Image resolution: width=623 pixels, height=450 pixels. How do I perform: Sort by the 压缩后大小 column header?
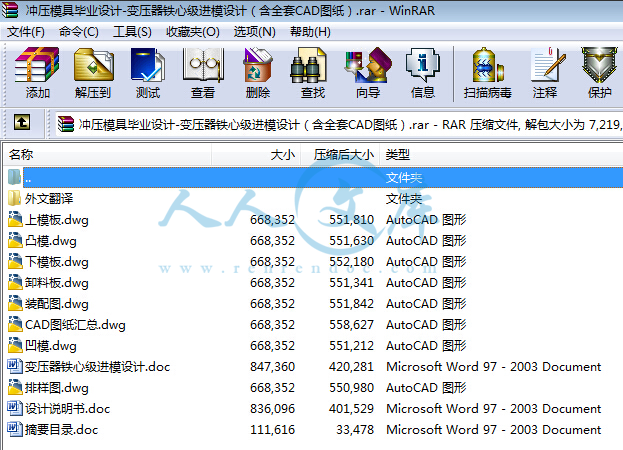pyautogui.click(x=341, y=155)
